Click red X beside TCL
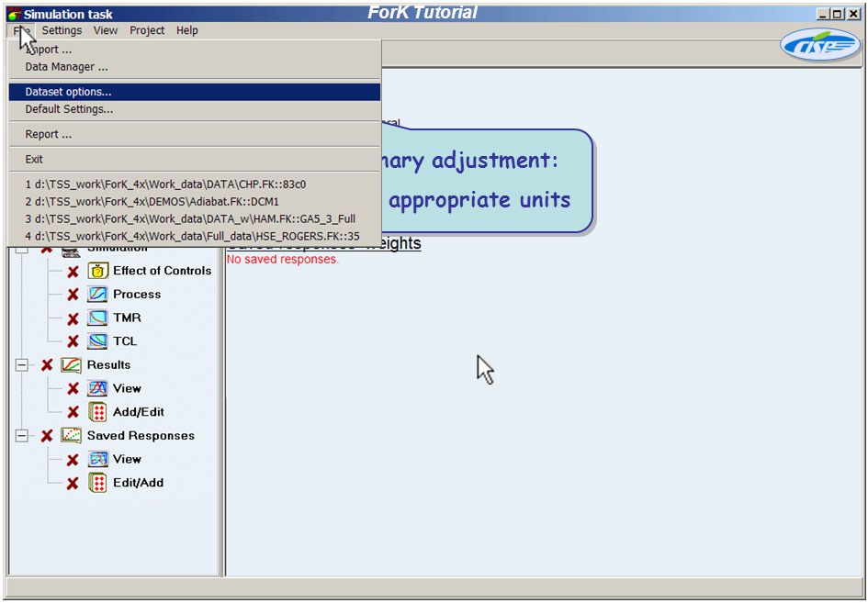Screen dimensions: 868x603 [x=73, y=342]
